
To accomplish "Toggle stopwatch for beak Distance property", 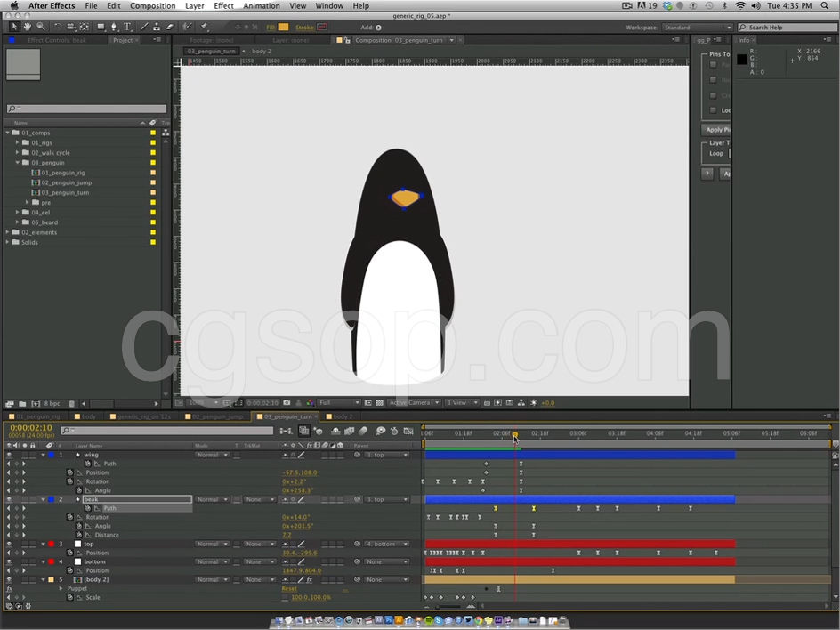I will (78, 535).
